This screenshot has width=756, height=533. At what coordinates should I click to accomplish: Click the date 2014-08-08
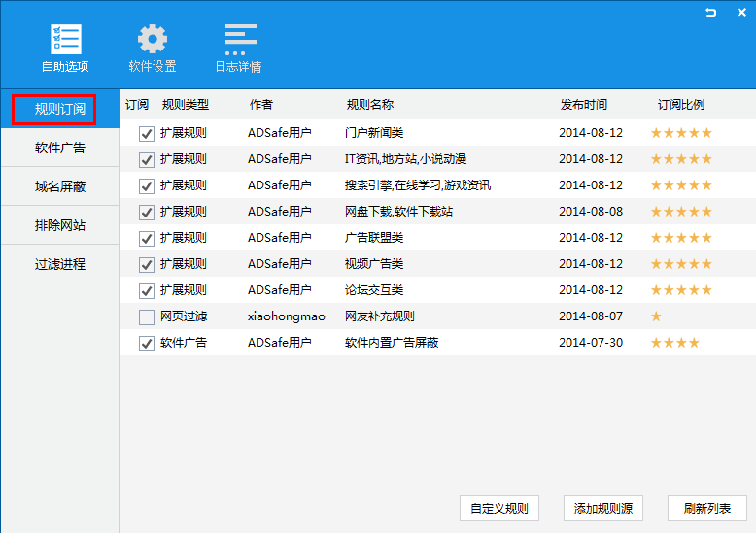coord(591,211)
